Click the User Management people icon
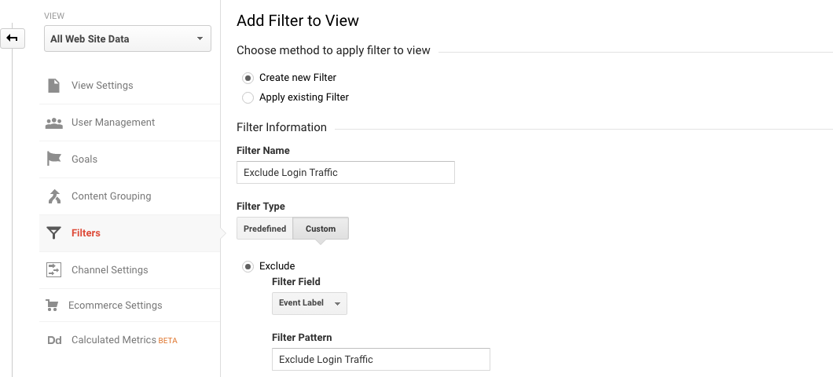 click(54, 123)
